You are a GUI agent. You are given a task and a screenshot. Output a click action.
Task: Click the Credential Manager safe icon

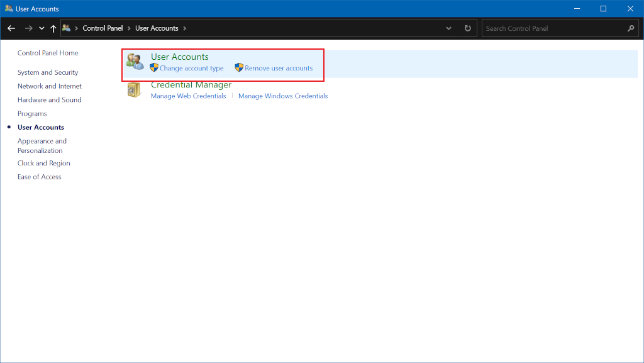pyautogui.click(x=134, y=89)
